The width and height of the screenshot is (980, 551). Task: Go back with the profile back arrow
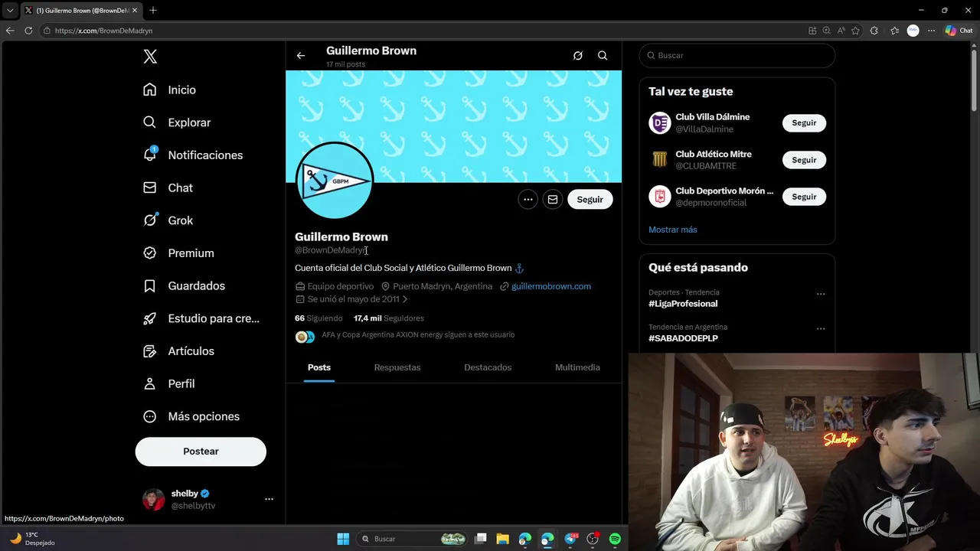pos(301,56)
